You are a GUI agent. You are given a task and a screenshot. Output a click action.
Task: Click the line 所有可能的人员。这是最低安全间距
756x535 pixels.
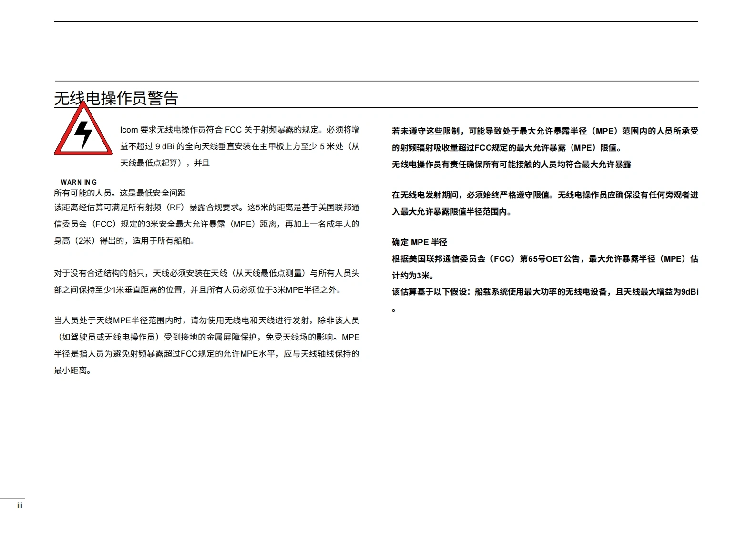pos(120,193)
